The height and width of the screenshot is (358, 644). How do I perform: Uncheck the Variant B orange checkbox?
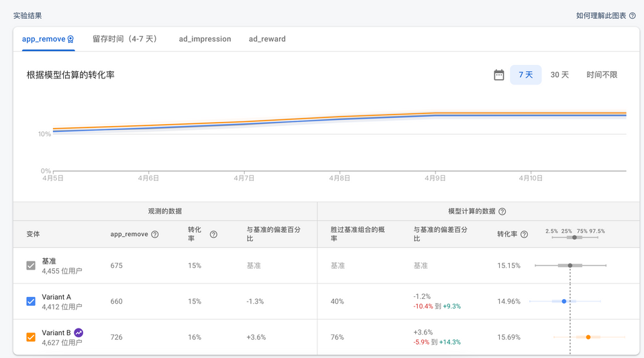click(x=31, y=337)
